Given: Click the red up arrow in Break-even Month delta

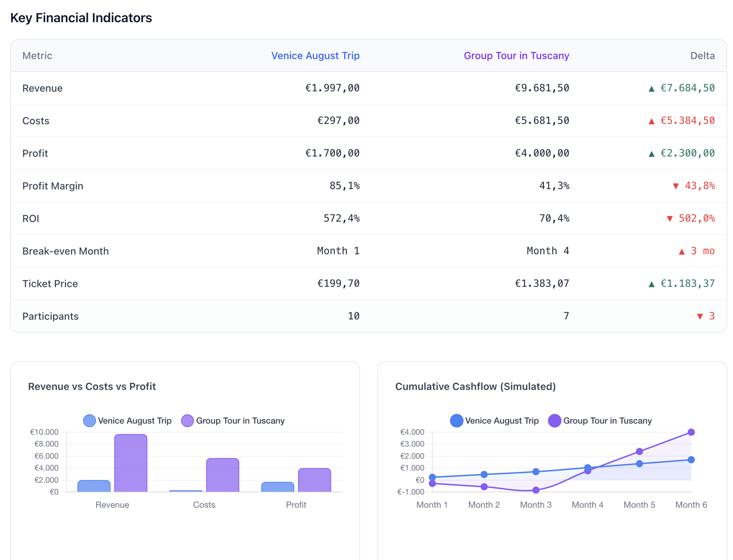Looking at the screenshot, I should [x=682, y=251].
